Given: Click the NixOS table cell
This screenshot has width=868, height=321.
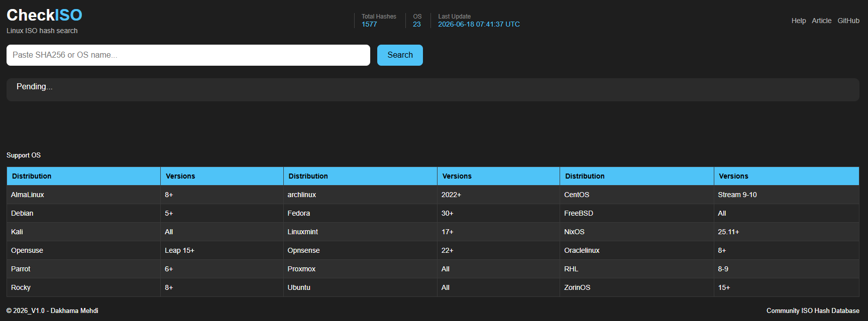Looking at the screenshot, I should (x=637, y=232).
